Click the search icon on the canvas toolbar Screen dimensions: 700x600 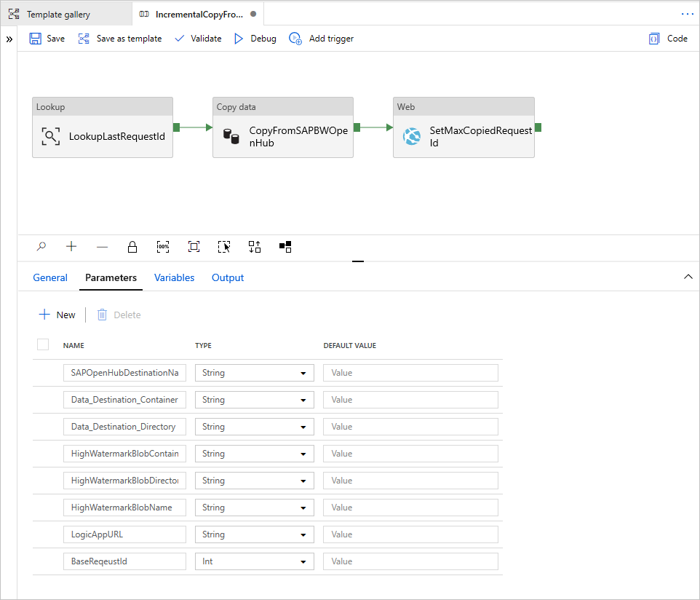41,246
